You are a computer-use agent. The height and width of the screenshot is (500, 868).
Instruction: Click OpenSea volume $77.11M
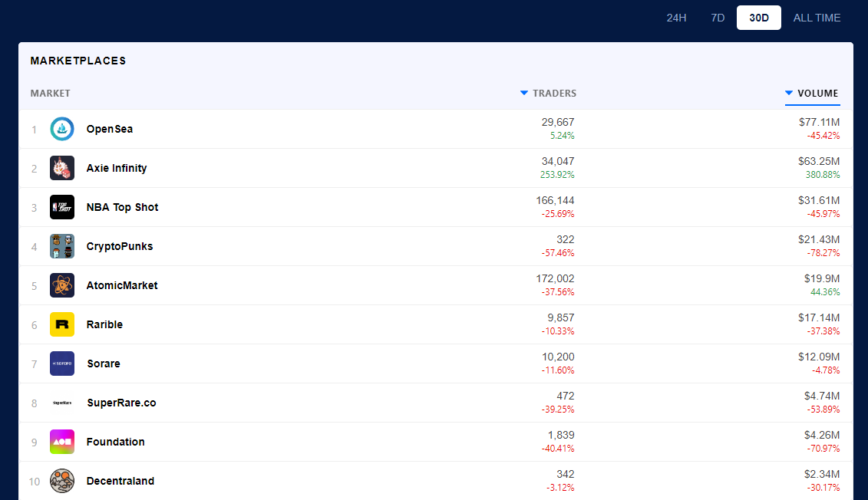(820, 122)
